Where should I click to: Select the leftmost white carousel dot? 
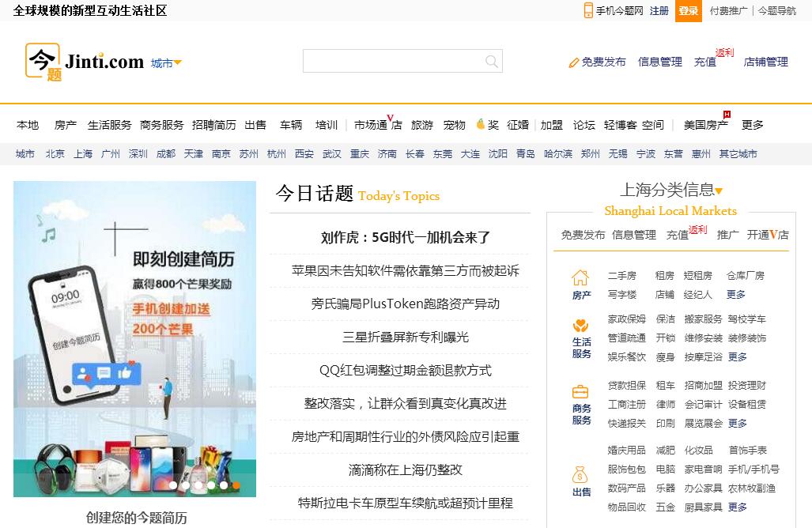click(172, 485)
